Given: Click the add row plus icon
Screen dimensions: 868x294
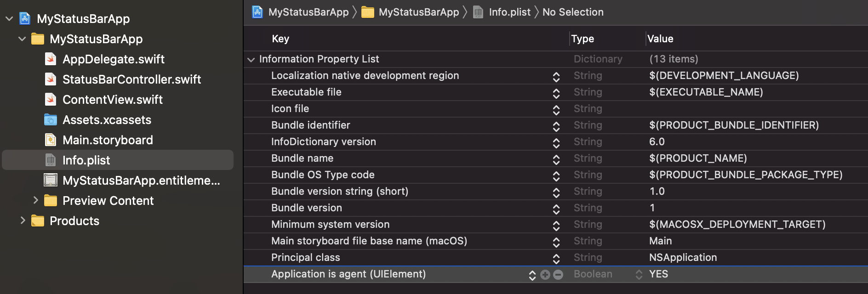Looking at the screenshot, I should [545, 275].
